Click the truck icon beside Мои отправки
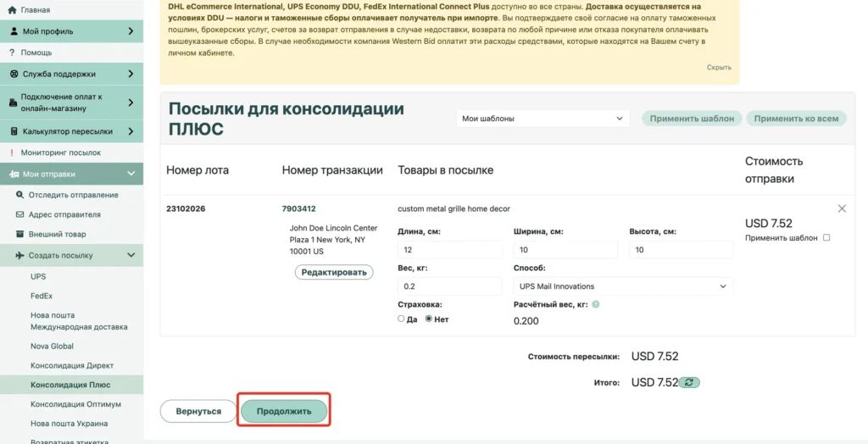Screen dimensions: 868x444 tap(14, 174)
